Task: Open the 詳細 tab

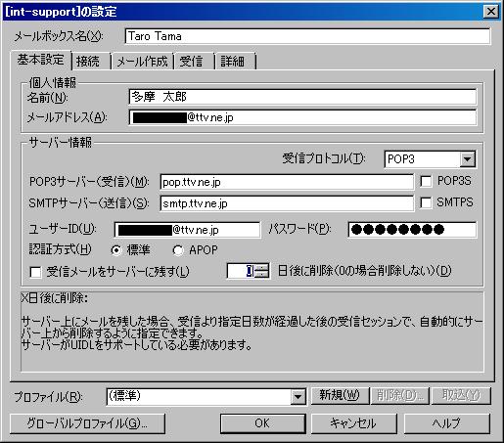Action: point(235,61)
